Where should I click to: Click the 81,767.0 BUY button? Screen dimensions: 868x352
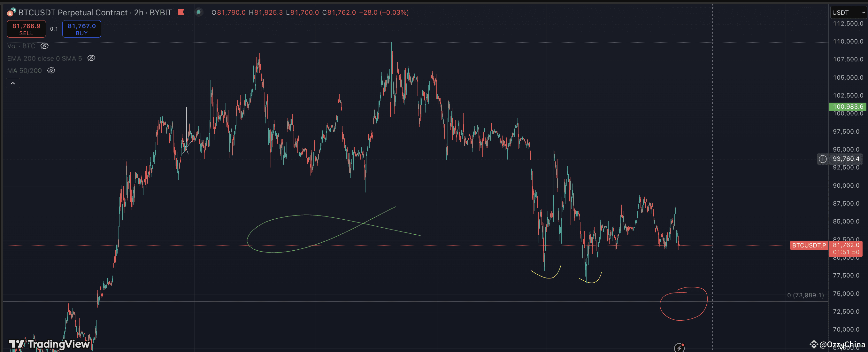(x=81, y=29)
